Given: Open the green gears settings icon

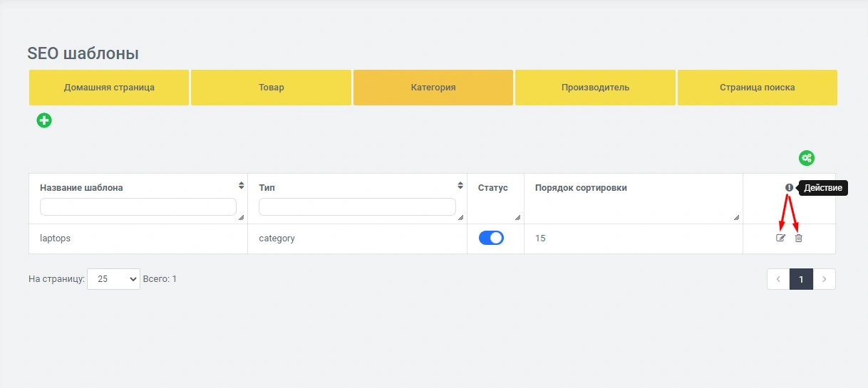Looking at the screenshot, I should pyautogui.click(x=806, y=158).
